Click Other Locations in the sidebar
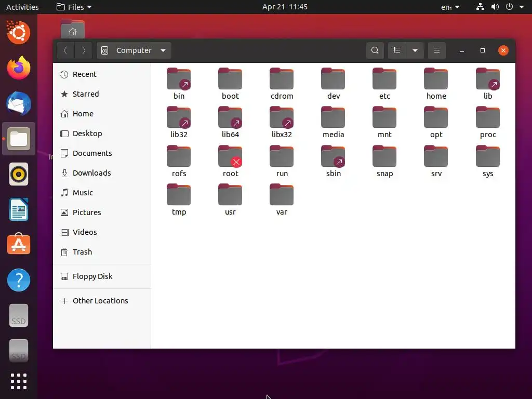532x399 pixels. [x=102, y=301]
